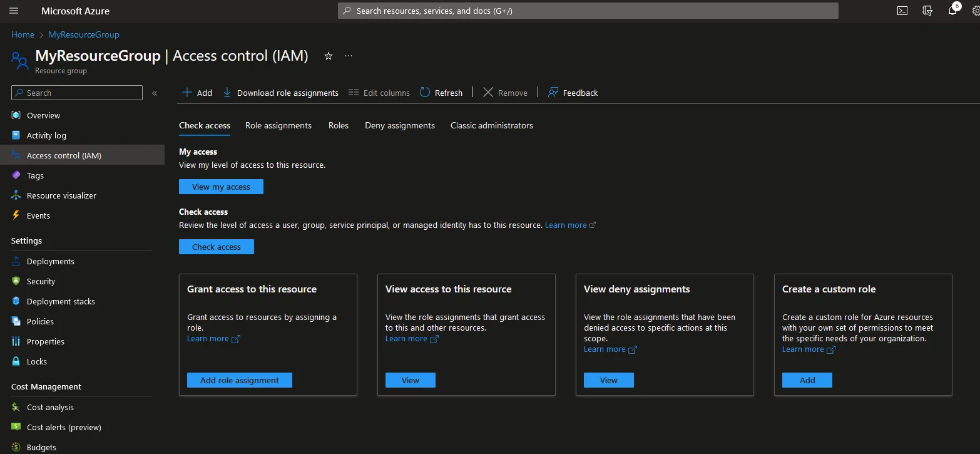Click MyResourceGroup in the breadcrumb
This screenshot has height=454, width=980.
click(84, 34)
